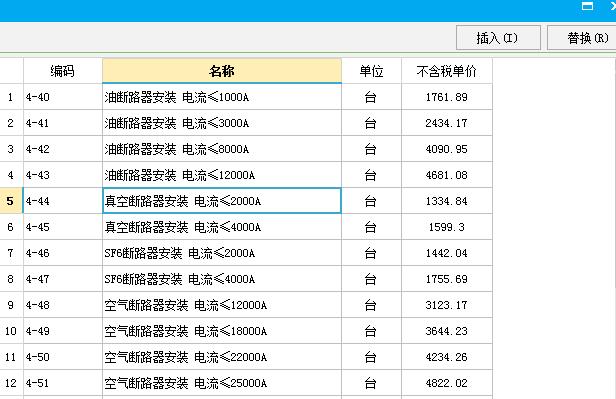
Task: Click price value 2434.17
Action: 447,123
